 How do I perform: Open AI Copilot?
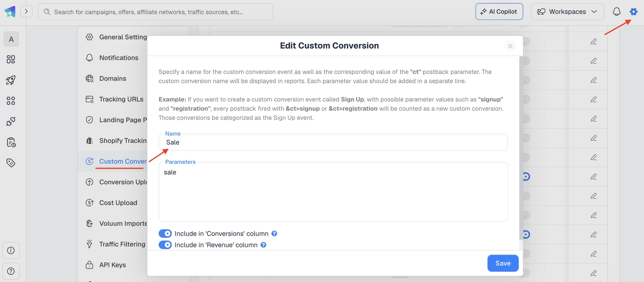(x=499, y=12)
